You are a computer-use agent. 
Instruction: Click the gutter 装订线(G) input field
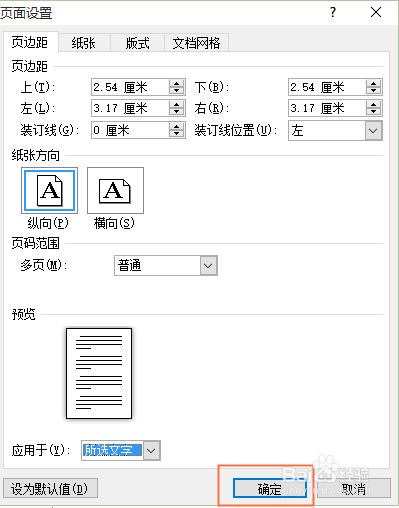(x=130, y=130)
